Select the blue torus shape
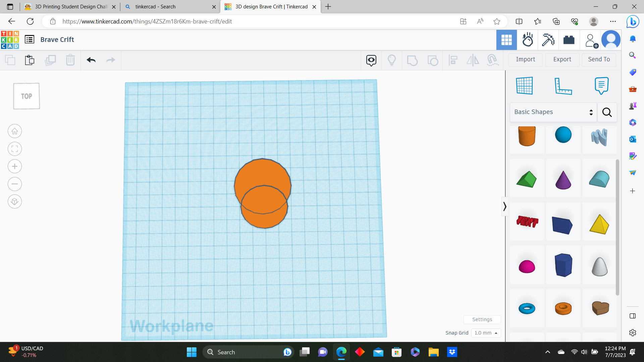The image size is (644, 362). pyautogui.click(x=527, y=308)
